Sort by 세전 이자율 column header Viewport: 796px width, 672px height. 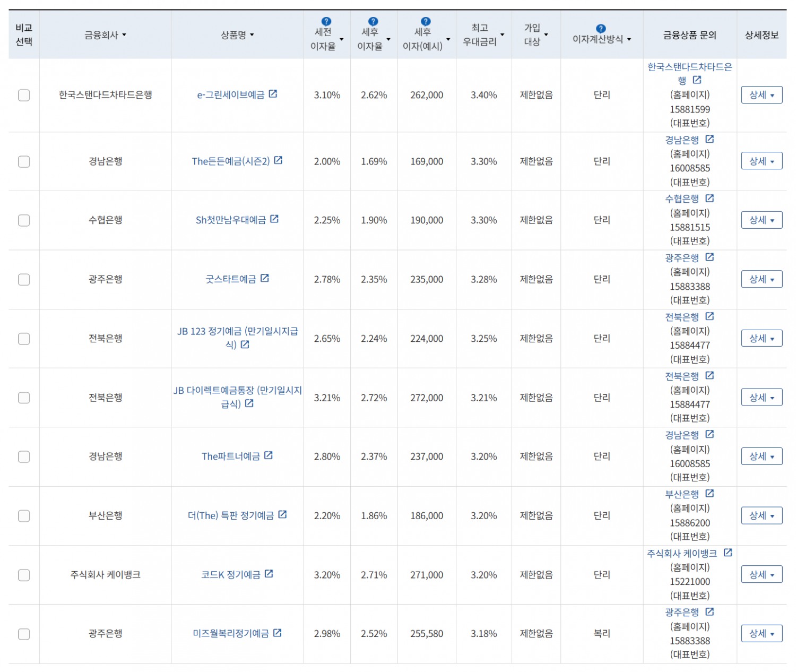(327, 39)
